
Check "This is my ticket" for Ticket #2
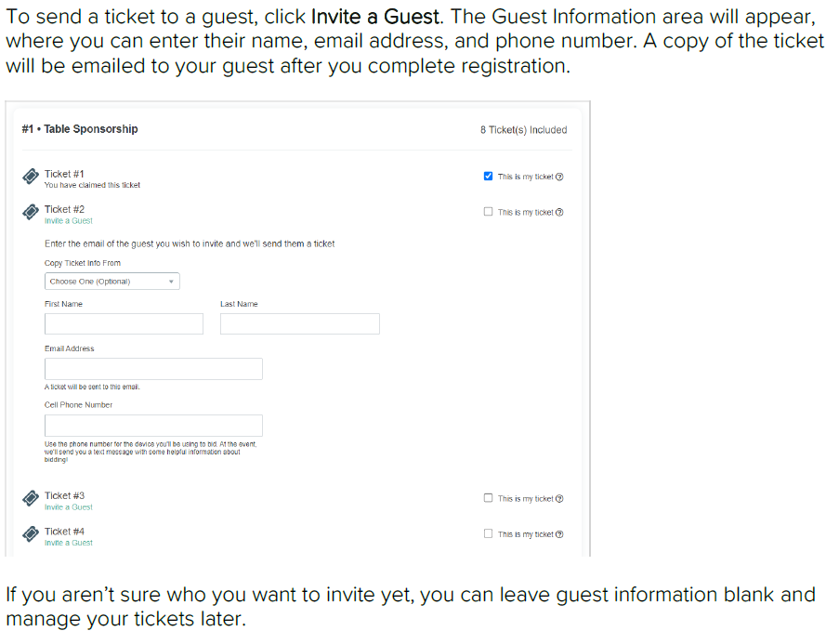click(489, 212)
